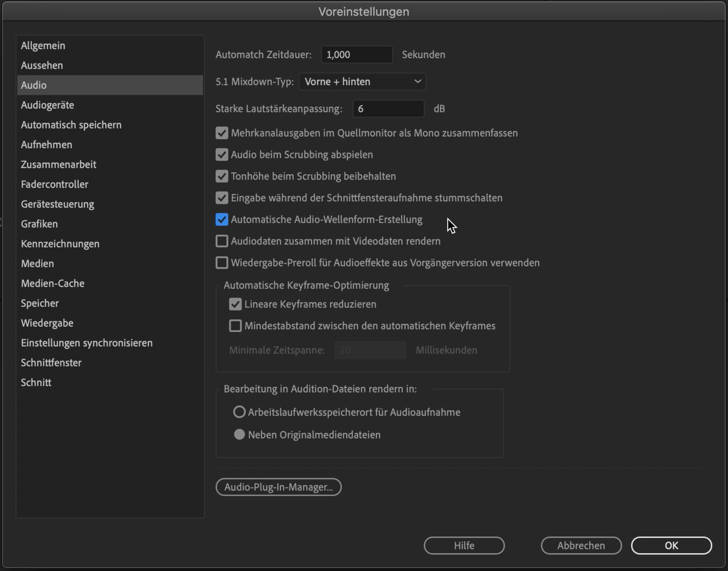Uncheck Lineare Keyframes reduzieren
This screenshot has width=728, height=571.
click(x=235, y=304)
